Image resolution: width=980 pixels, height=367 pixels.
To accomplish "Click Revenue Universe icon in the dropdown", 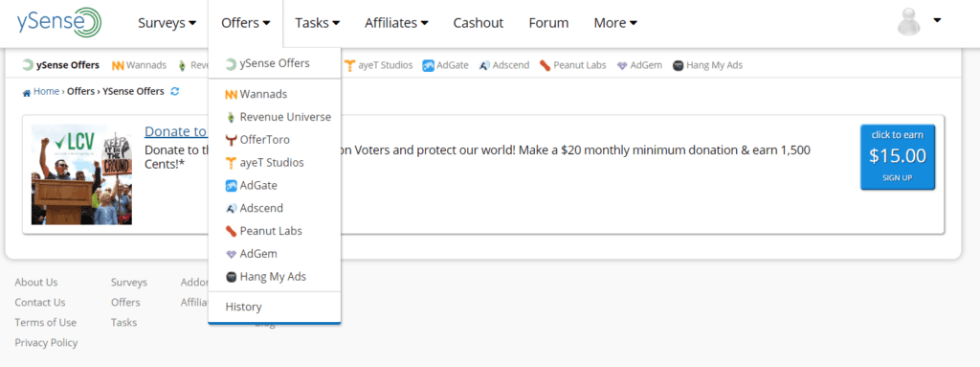I will [232, 117].
